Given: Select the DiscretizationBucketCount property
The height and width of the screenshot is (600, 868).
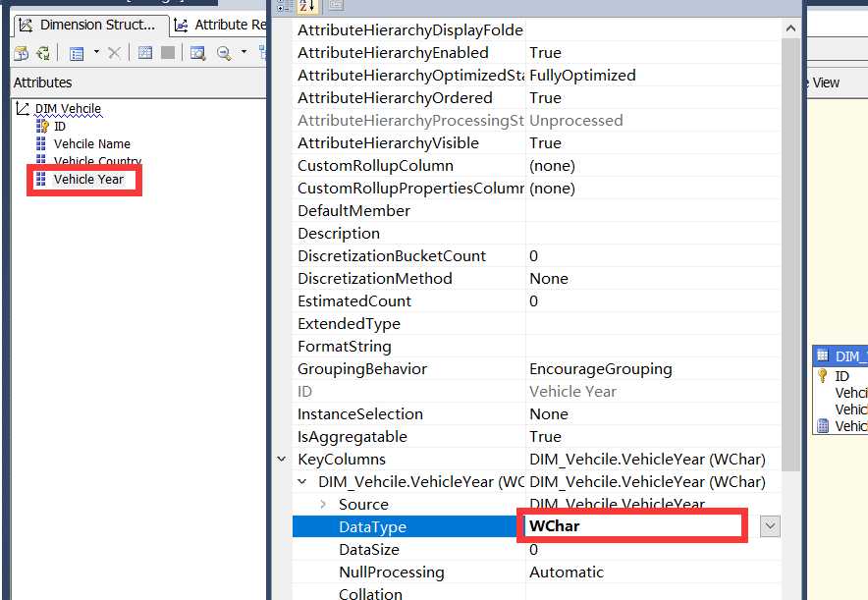Looking at the screenshot, I should click(x=392, y=256).
